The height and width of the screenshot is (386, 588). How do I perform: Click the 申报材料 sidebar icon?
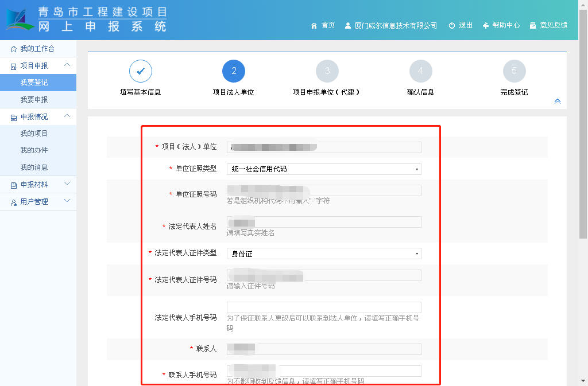[14, 185]
